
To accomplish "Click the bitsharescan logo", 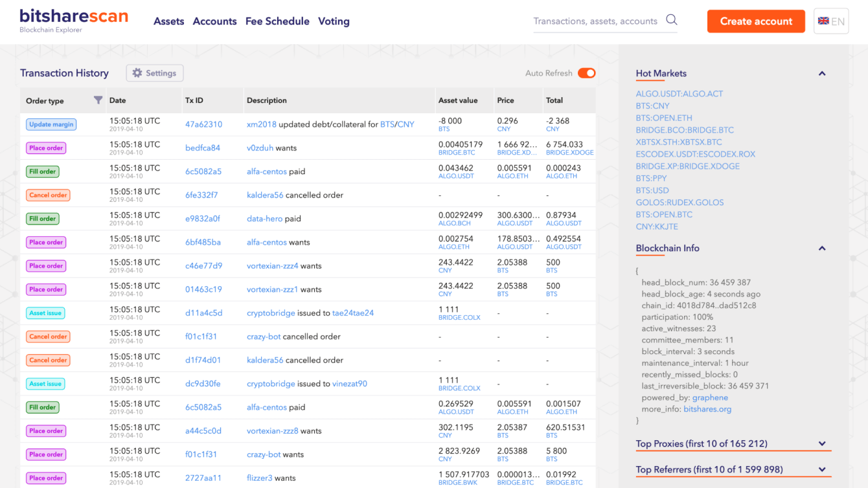I will click(x=73, y=19).
